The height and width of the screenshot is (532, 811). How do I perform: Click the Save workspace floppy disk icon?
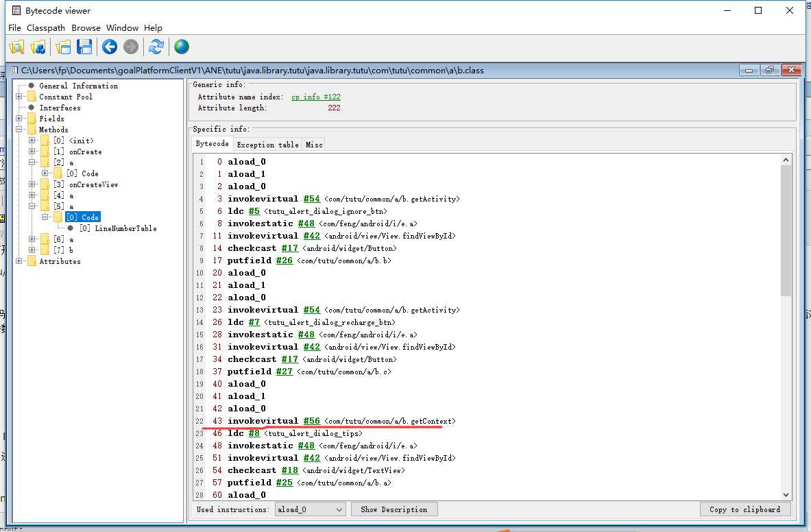pyautogui.click(x=84, y=47)
